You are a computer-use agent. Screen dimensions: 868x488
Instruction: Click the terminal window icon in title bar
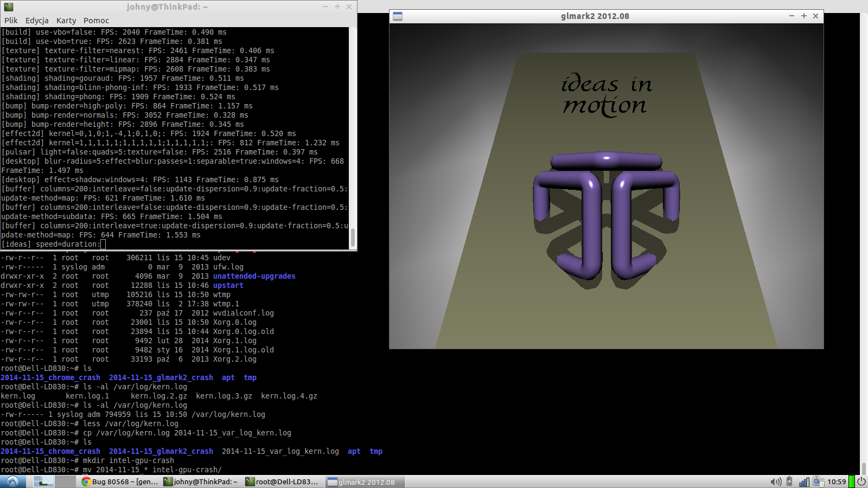coord(9,7)
